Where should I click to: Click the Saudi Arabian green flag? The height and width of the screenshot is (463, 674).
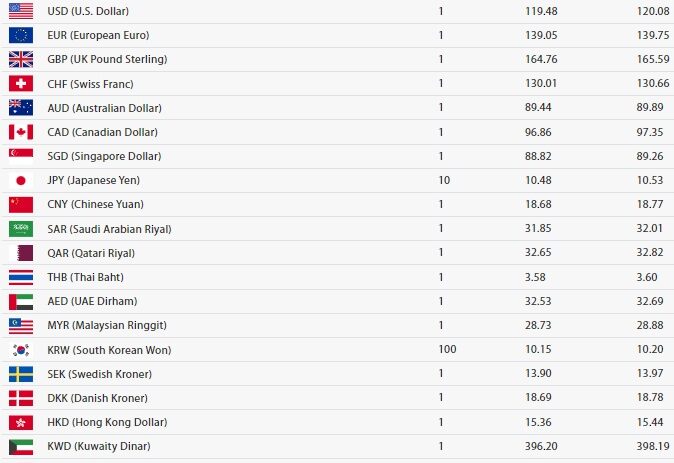(21, 229)
